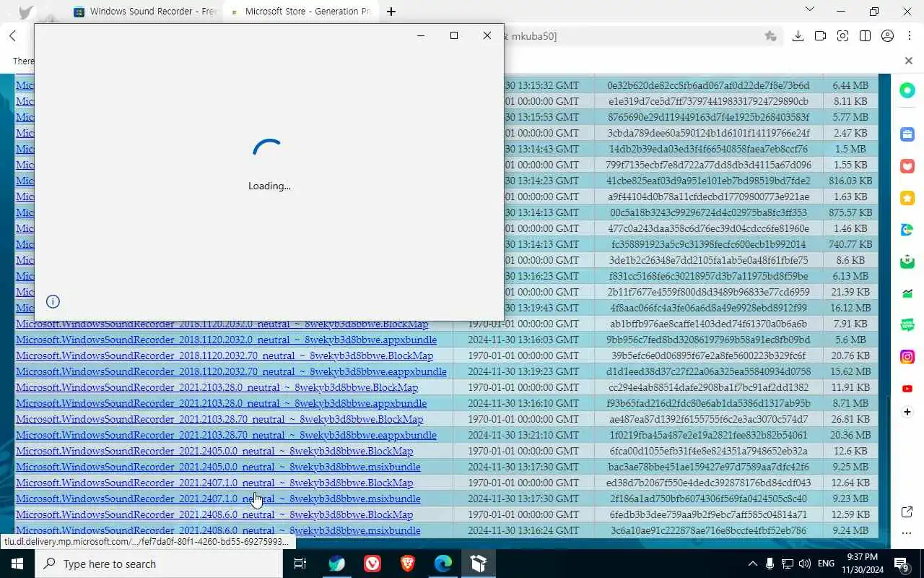Image resolution: width=924 pixels, height=578 pixels.
Task: Open the red pocket-style sidebar icon
Action: pos(907,166)
